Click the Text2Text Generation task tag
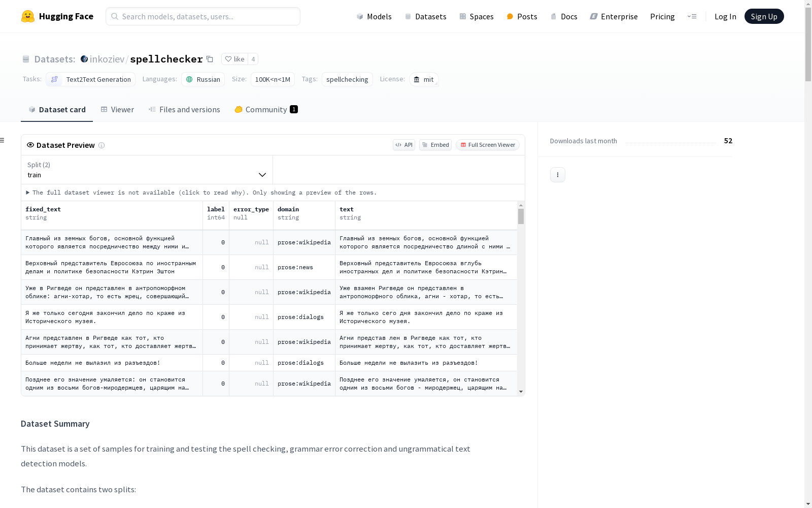812x508 pixels. pos(91,79)
